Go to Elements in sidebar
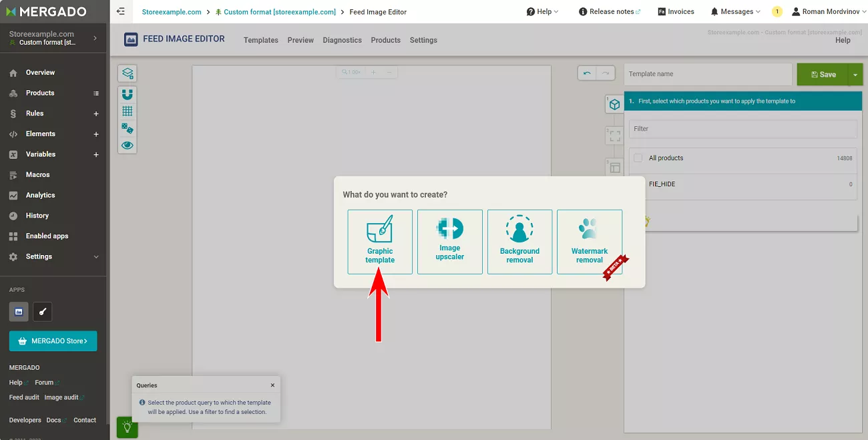This screenshot has width=868, height=440. (41, 134)
